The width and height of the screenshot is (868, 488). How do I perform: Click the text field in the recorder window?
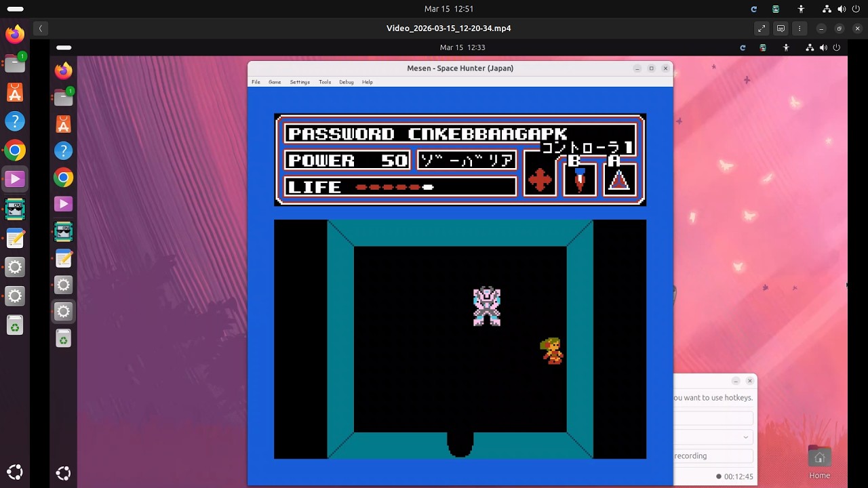(x=713, y=418)
